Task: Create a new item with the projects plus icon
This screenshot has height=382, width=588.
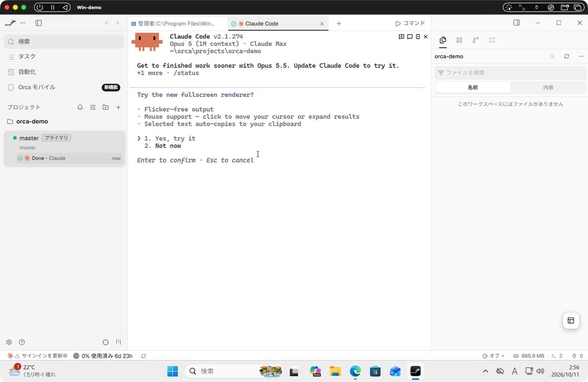Action: [118, 107]
